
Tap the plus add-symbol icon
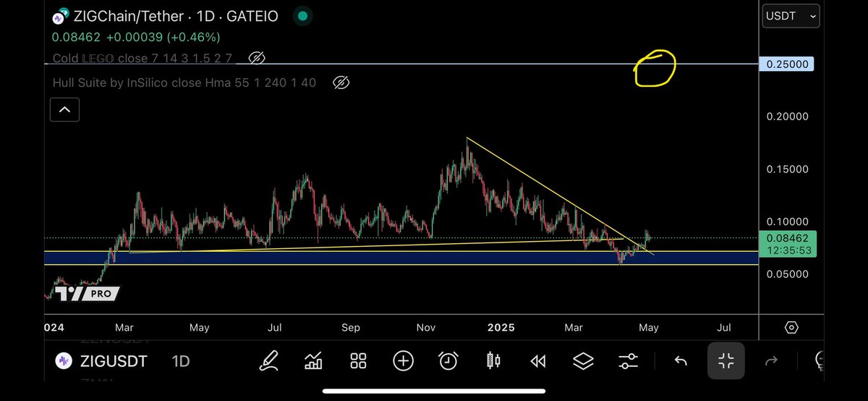403,360
